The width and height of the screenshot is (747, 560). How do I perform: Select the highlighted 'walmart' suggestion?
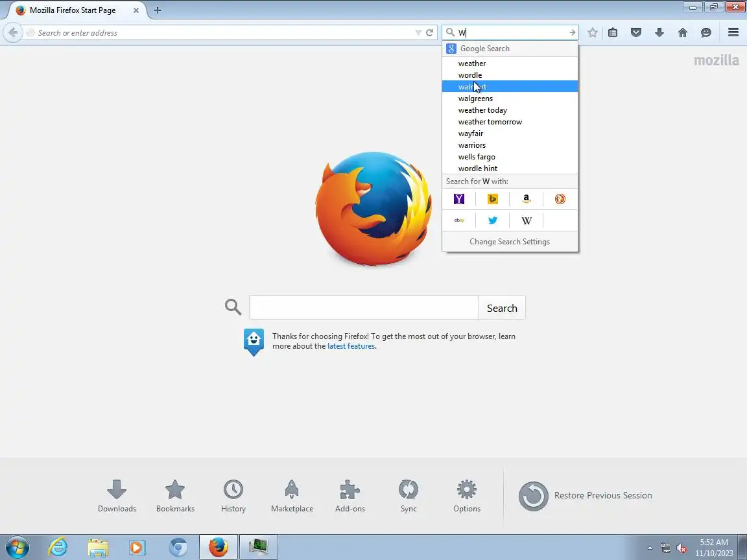pyautogui.click(x=510, y=87)
